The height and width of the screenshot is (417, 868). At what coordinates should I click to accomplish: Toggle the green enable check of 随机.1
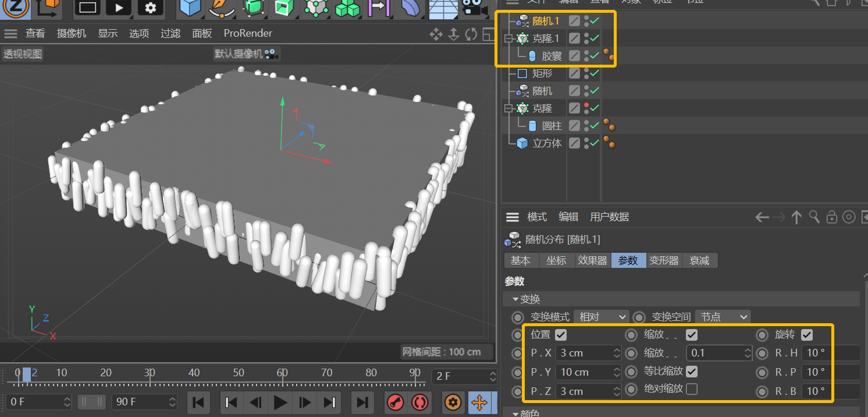pos(595,21)
